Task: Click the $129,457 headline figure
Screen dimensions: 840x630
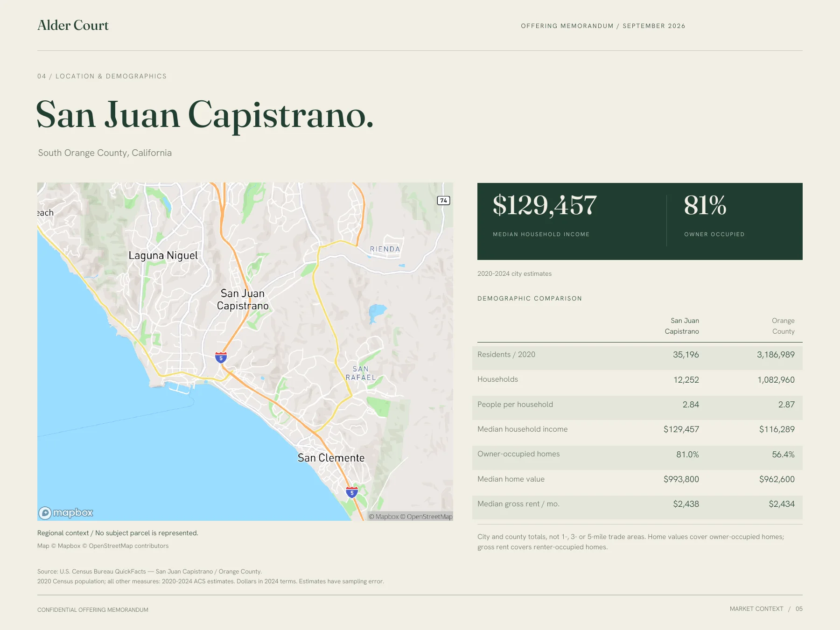Action: pyautogui.click(x=545, y=205)
